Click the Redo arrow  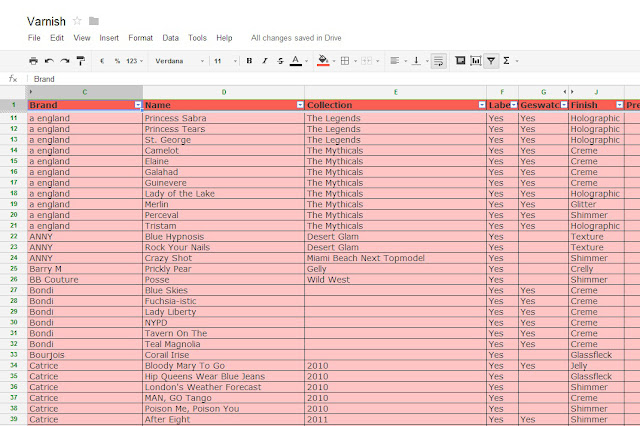65,61
